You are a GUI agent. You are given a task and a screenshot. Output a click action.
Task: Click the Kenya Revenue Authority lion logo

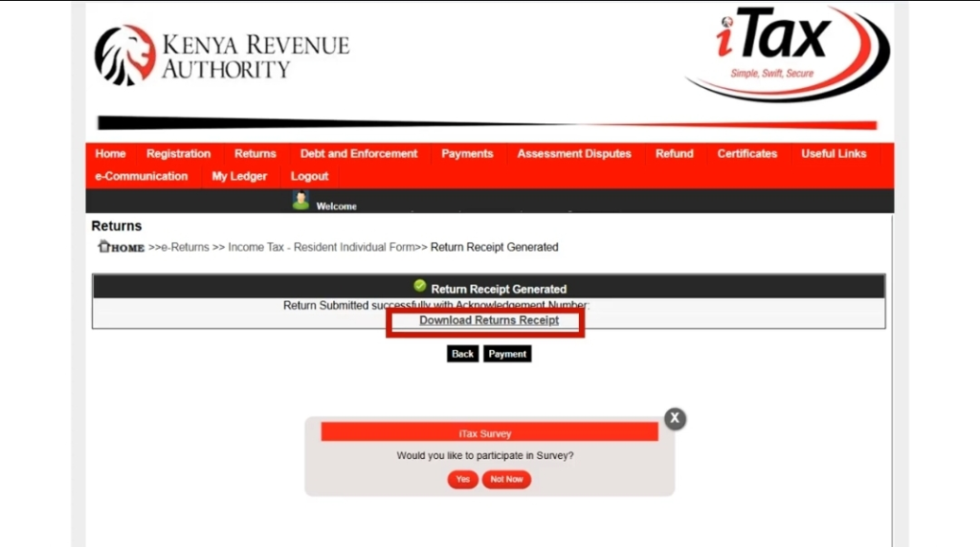[125, 55]
